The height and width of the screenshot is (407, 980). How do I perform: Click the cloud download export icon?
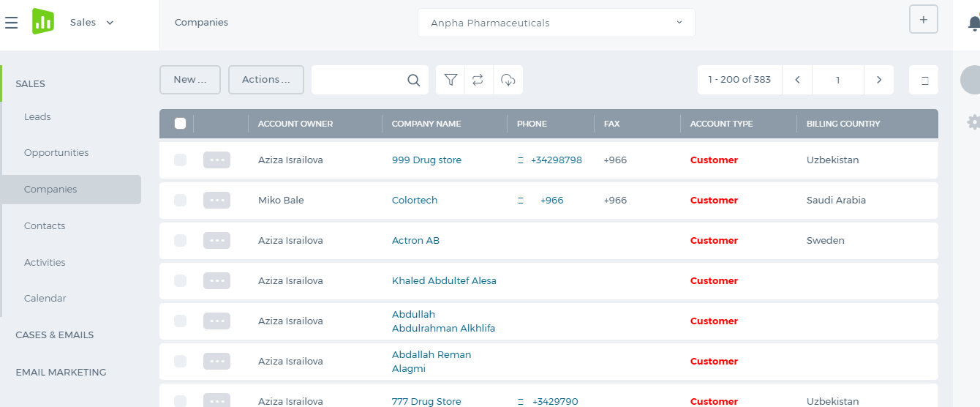tap(508, 80)
